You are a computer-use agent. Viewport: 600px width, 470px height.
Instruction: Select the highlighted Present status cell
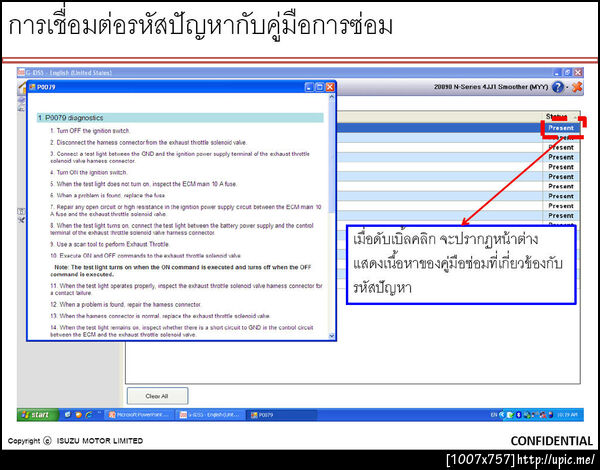pos(561,128)
